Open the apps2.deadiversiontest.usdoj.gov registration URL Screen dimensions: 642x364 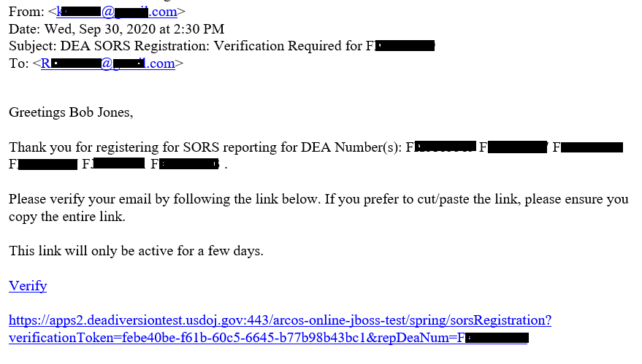click(x=280, y=320)
